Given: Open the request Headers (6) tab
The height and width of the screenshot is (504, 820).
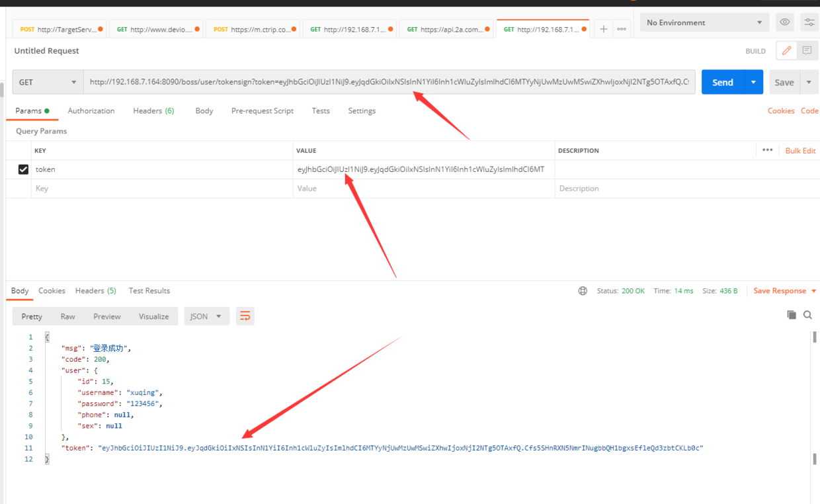Looking at the screenshot, I should [x=153, y=111].
